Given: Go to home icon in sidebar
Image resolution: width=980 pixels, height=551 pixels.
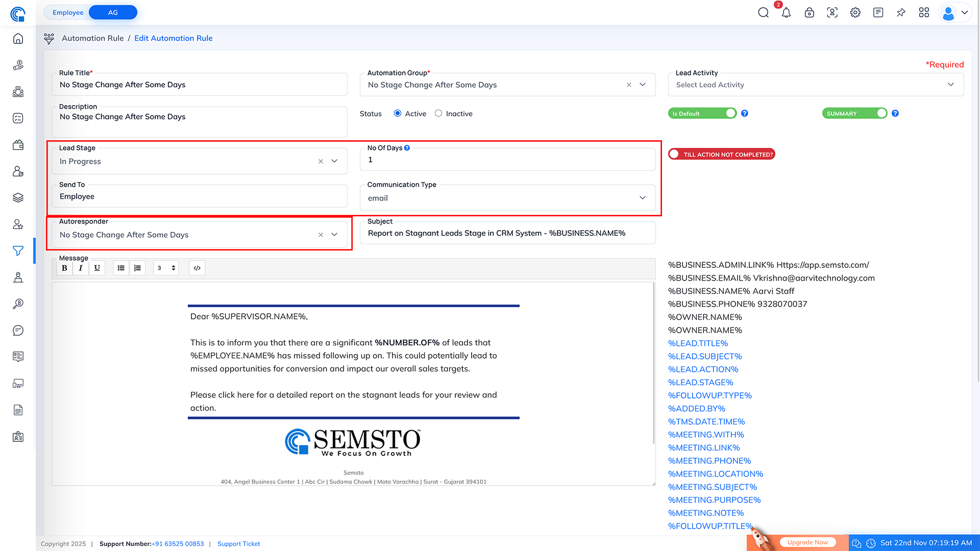Looking at the screenshot, I should 18,39.
